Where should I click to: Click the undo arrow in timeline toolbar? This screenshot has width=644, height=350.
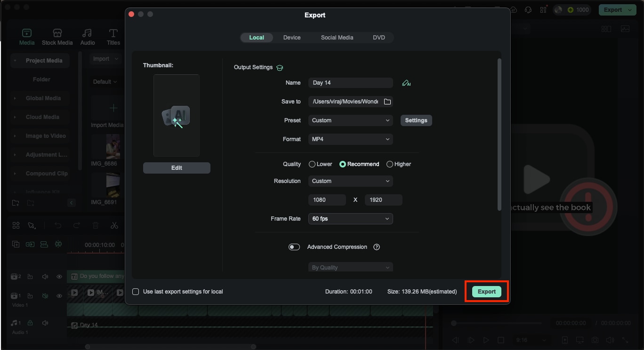click(58, 226)
